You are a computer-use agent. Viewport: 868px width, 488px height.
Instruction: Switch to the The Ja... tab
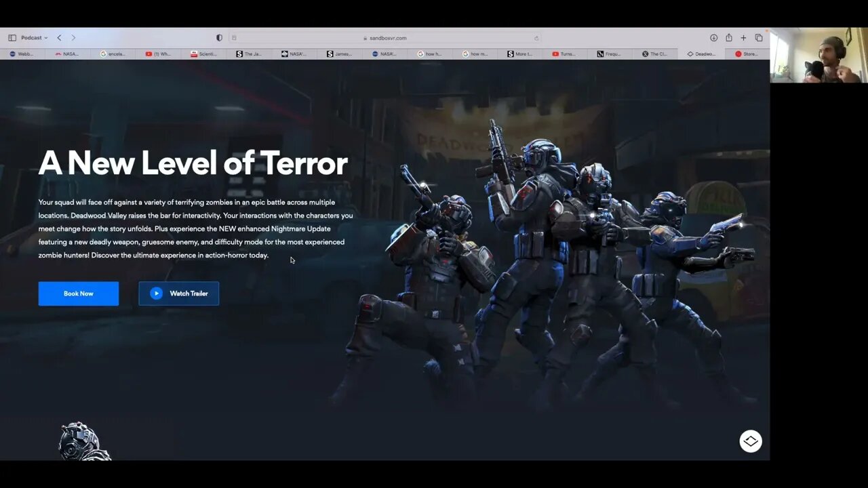(248, 54)
